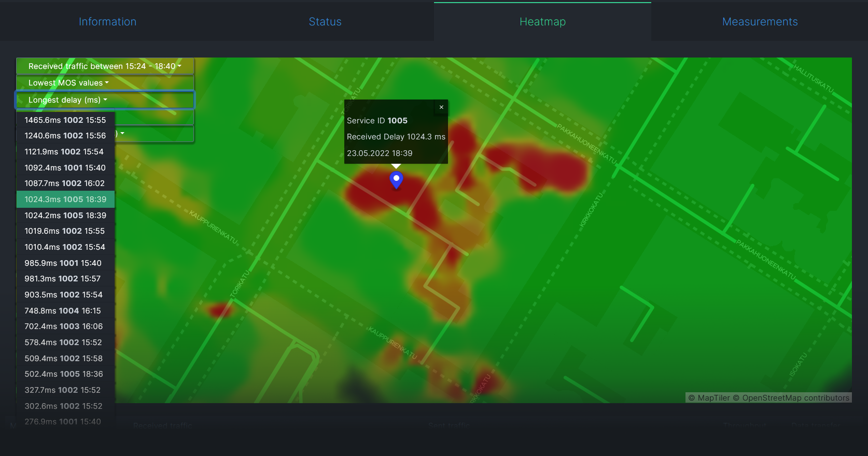Switch to the Information tab
This screenshot has height=456, width=868.
(x=108, y=22)
